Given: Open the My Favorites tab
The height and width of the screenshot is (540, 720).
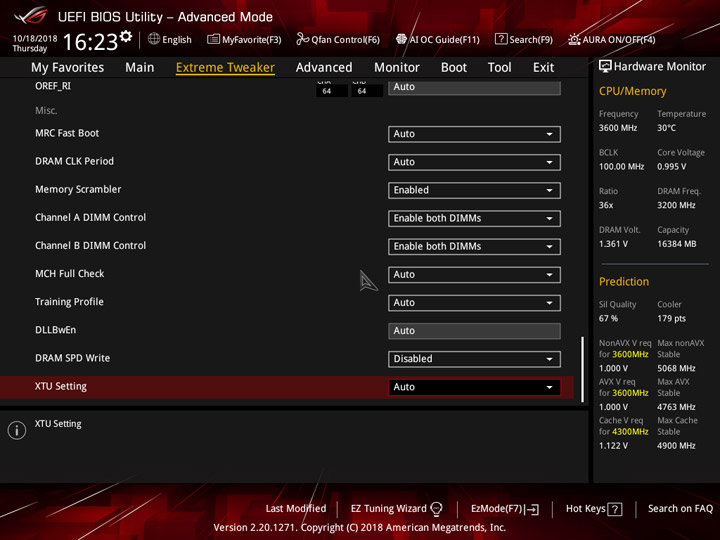Looking at the screenshot, I should 68,68.
